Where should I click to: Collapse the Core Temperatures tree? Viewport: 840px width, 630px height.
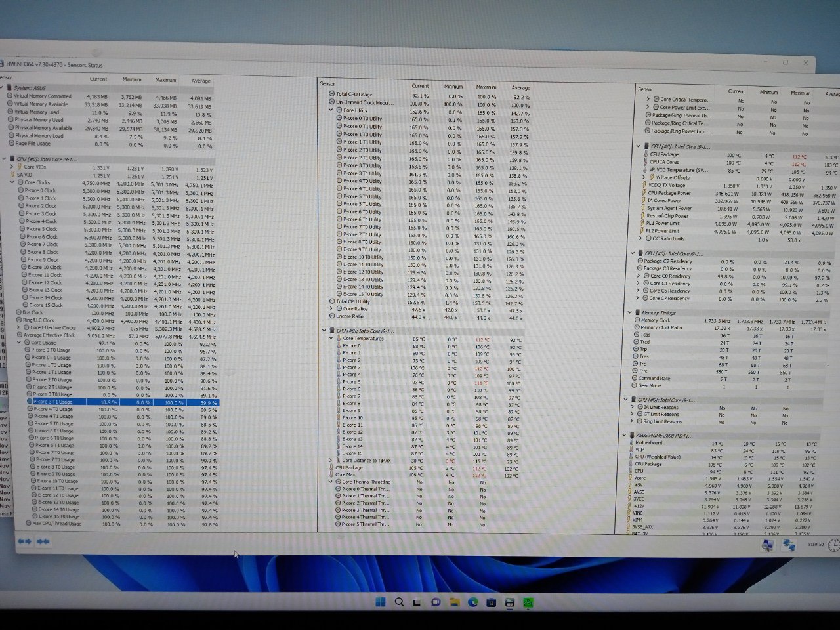(x=331, y=339)
